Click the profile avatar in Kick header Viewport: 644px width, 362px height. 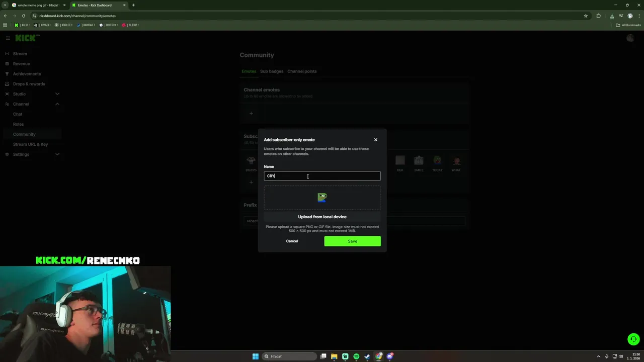pyautogui.click(x=630, y=38)
